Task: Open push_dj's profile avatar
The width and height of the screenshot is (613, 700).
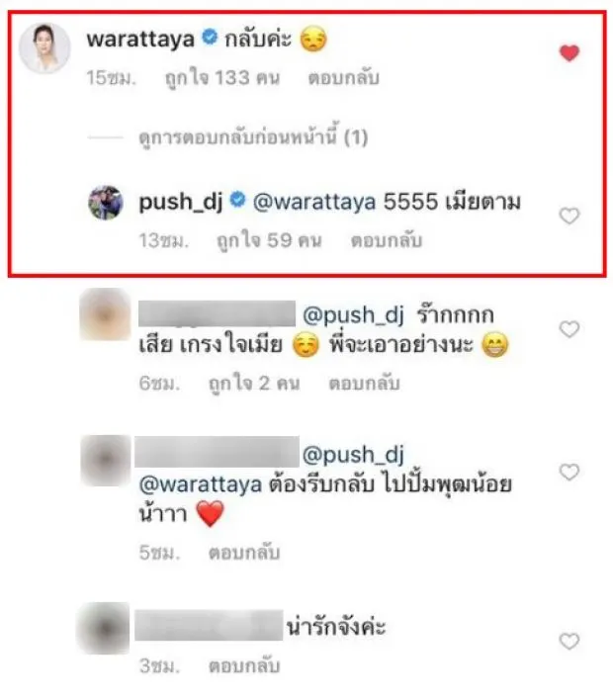Action: coord(106,203)
